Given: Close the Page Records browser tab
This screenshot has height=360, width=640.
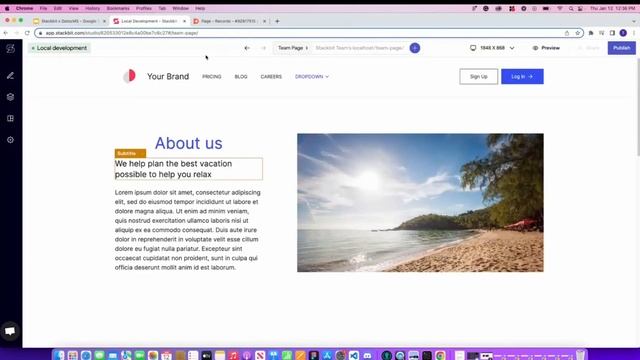Looking at the screenshot, I should tap(264, 21).
